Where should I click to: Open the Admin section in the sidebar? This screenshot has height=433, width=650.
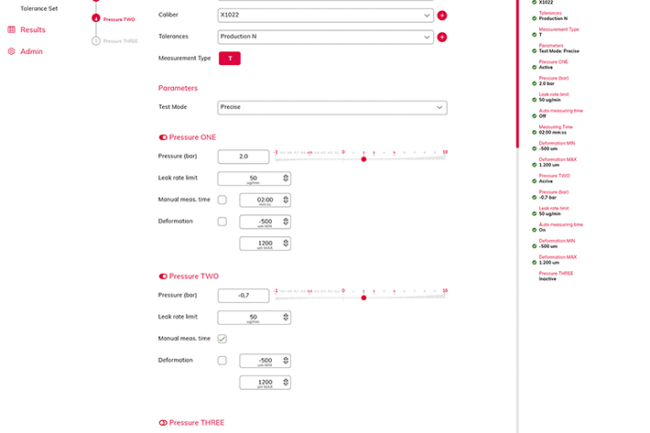pos(31,51)
